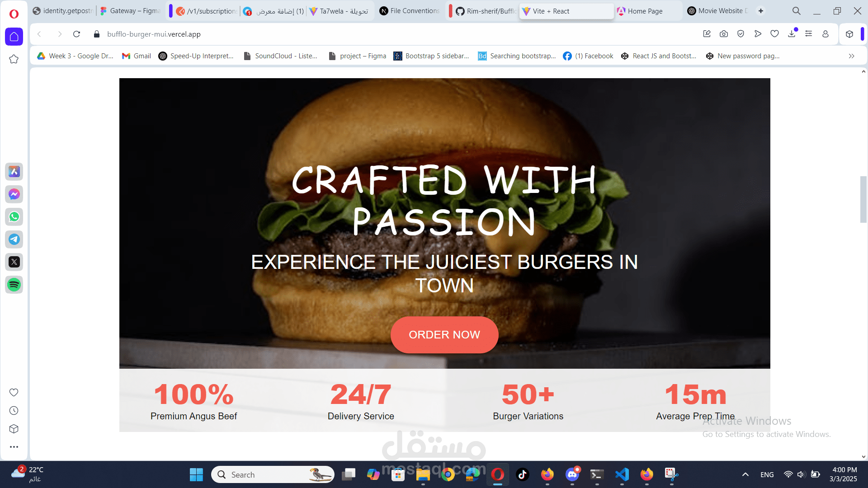Reload the current page
Screen dimensions: 868x488
[x=76, y=34]
